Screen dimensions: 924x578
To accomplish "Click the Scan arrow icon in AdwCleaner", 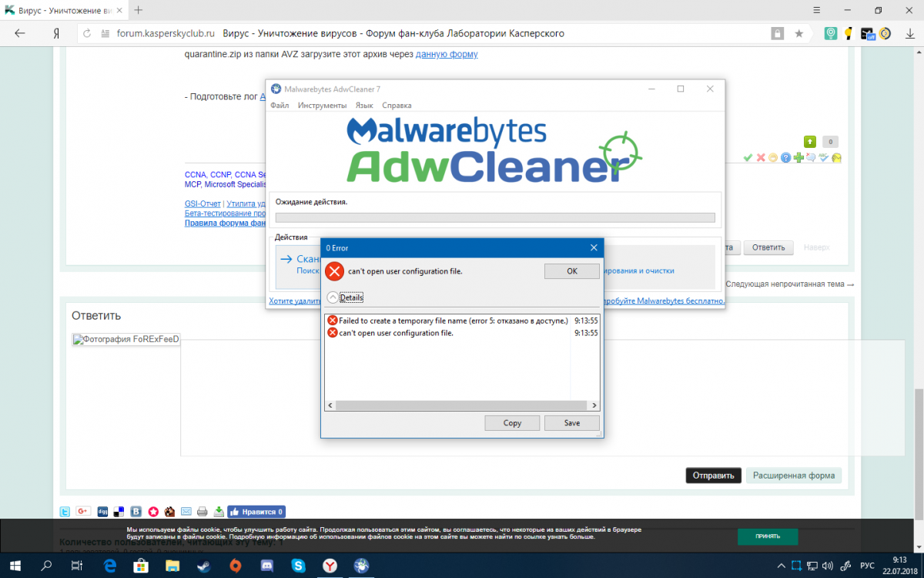I will click(286, 260).
